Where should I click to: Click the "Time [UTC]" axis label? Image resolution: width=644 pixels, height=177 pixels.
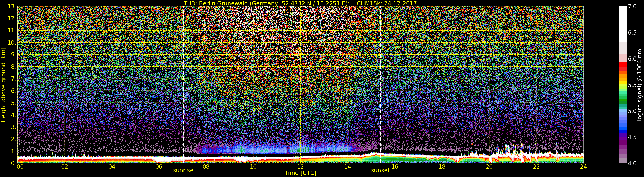(x=300, y=173)
